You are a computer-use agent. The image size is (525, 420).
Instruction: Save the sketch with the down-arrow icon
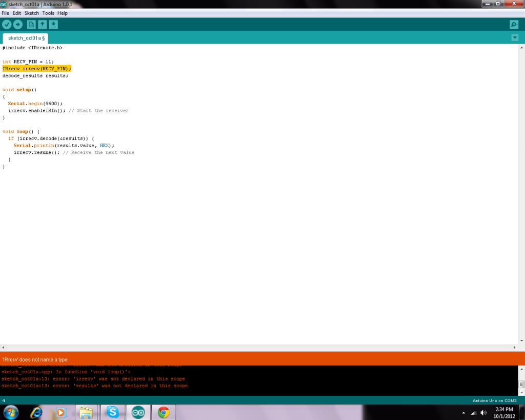pyautogui.click(x=53, y=25)
